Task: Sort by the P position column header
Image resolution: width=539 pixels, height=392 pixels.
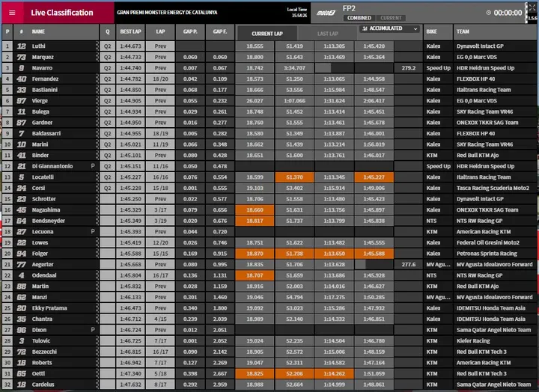Action: [7, 31]
